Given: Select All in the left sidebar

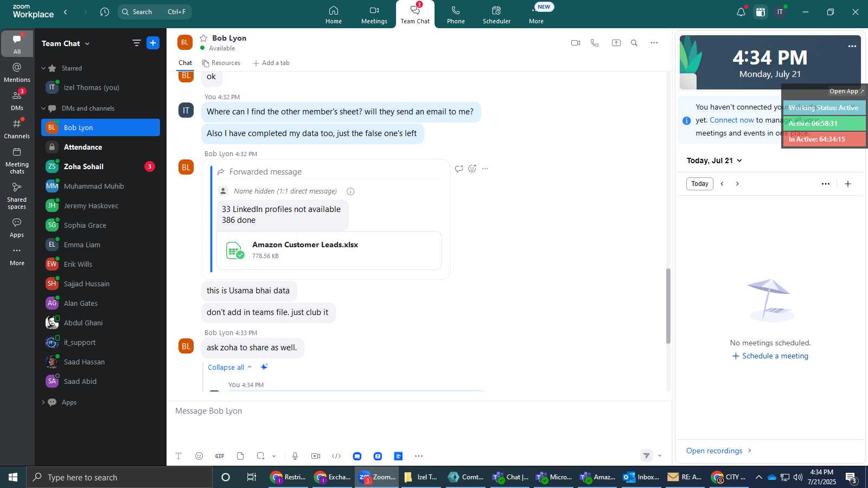Looking at the screenshot, I should [x=17, y=43].
